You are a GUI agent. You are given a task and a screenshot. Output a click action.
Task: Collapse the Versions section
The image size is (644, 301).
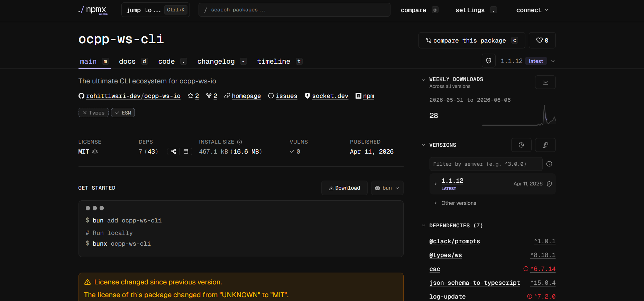pos(423,145)
